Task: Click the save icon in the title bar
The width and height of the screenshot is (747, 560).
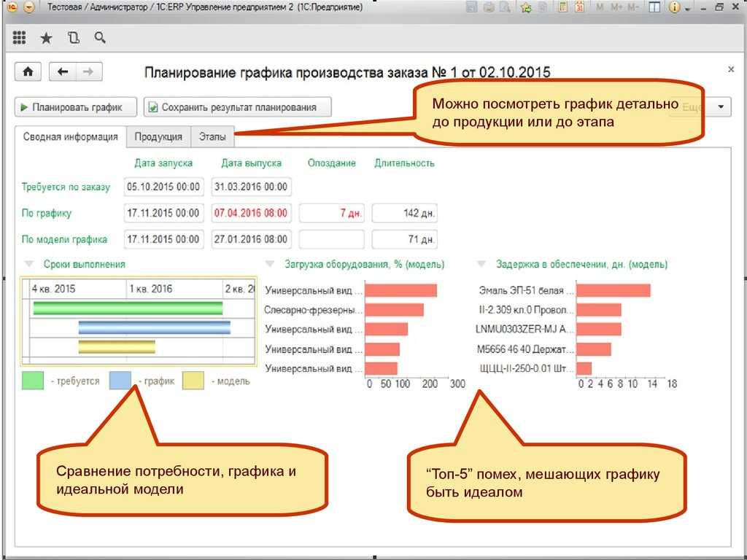Action: point(472,7)
